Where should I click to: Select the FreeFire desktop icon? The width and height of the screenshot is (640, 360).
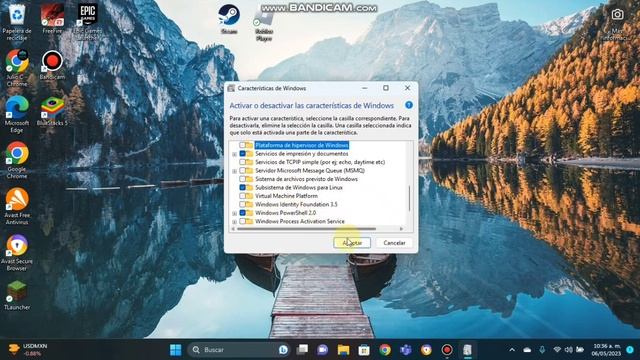coord(52,19)
